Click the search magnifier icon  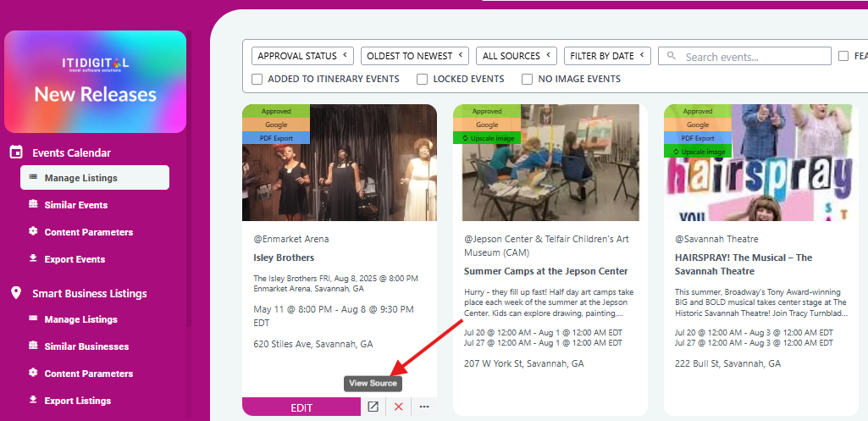[672, 56]
